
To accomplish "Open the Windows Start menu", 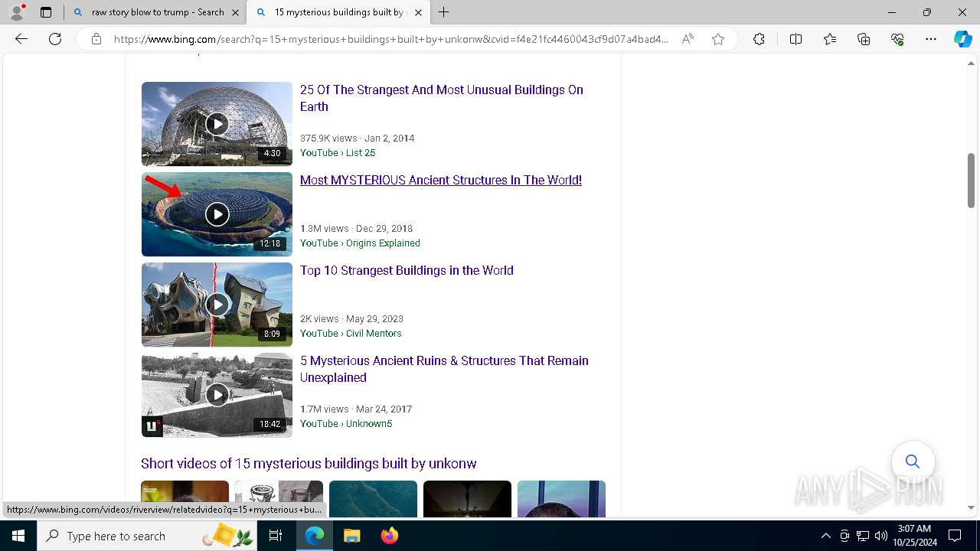I will point(18,536).
